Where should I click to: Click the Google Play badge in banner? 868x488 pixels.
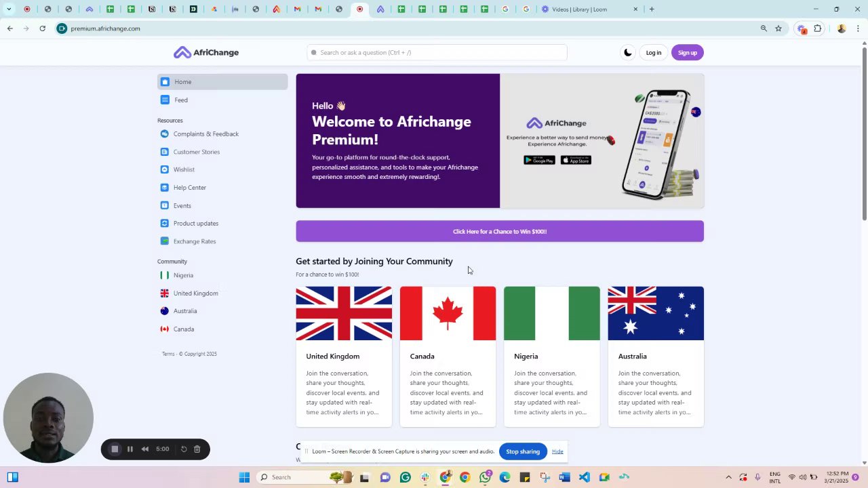[539, 160]
